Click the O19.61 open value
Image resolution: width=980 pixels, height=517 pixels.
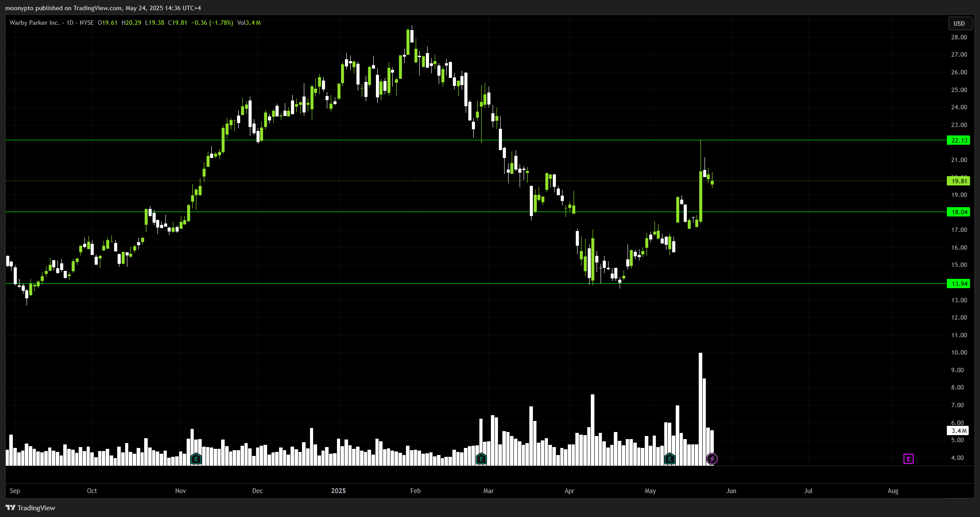point(107,23)
